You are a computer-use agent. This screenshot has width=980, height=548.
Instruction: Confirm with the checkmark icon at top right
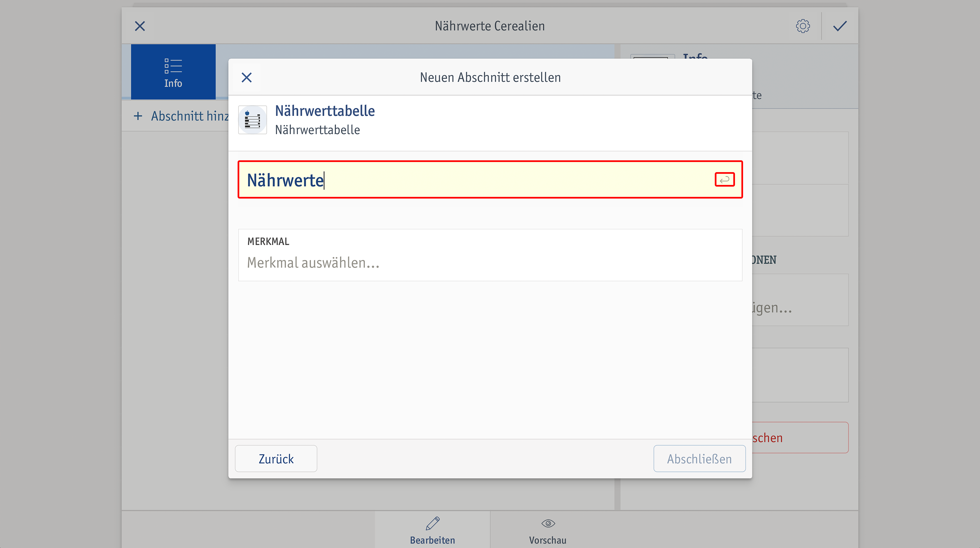pos(840,26)
